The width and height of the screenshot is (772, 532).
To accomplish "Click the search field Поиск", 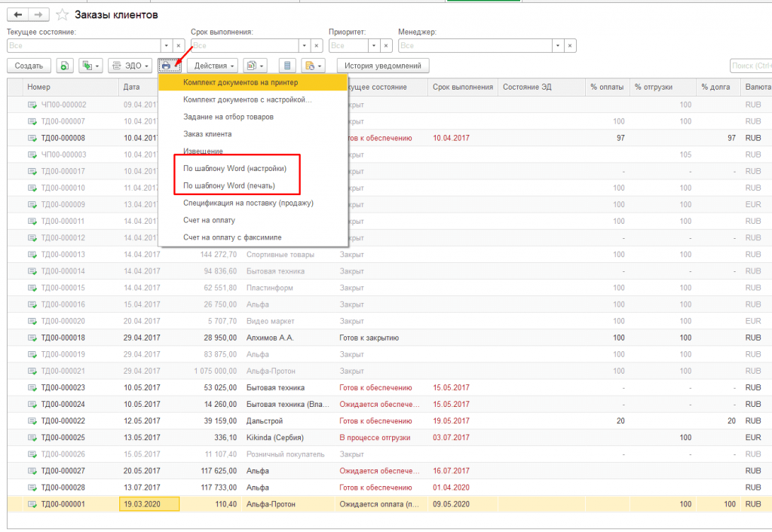I will coord(751,66).
